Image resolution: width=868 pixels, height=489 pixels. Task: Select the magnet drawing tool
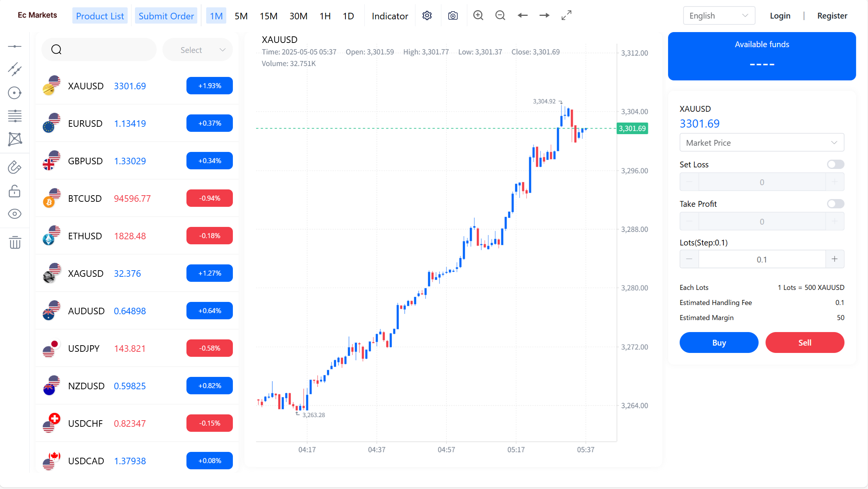15,167
